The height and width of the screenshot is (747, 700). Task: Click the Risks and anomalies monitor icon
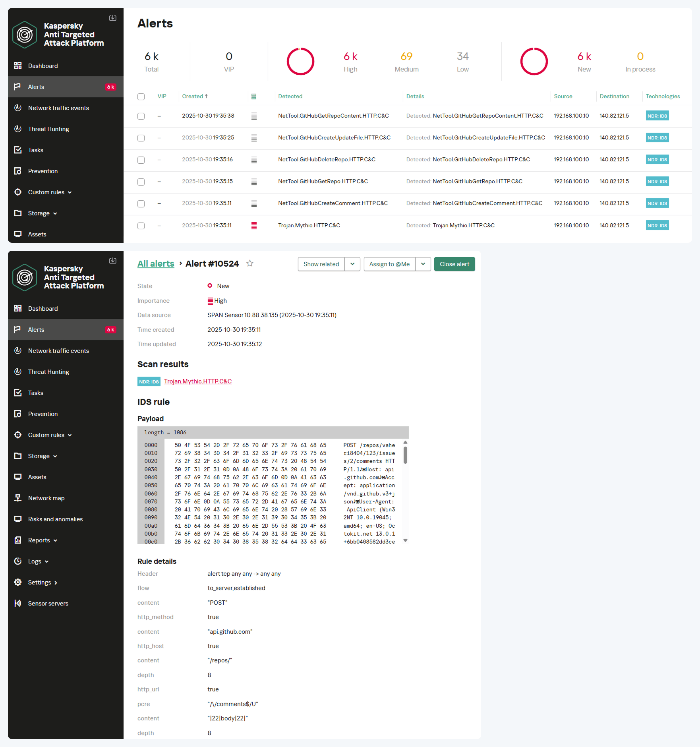[18, 519]
